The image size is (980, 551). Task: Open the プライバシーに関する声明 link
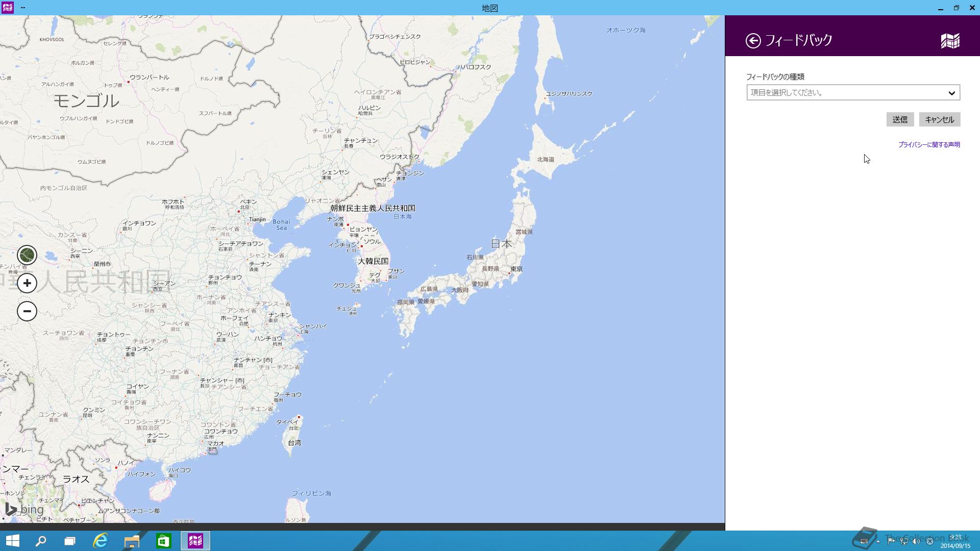coord(929,145)
